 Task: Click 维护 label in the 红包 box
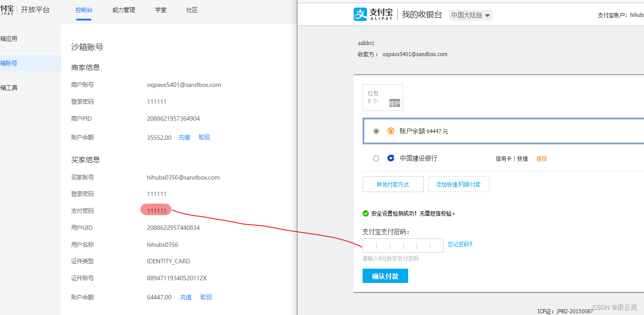click(x=395, y=103)
